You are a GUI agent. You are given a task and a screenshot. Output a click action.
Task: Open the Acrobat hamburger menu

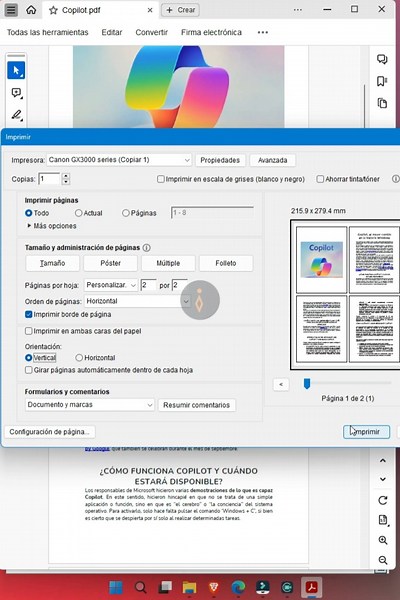pyautogui.click(x=11, y=10)
